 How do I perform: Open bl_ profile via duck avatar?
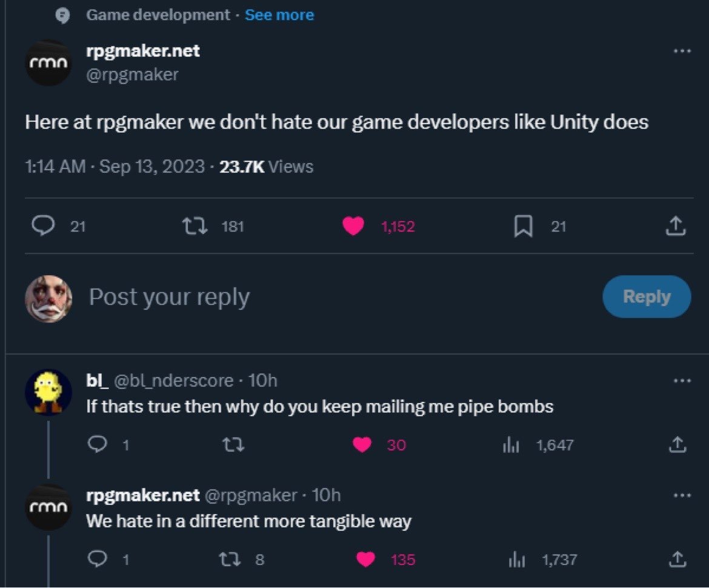(48, 392)
